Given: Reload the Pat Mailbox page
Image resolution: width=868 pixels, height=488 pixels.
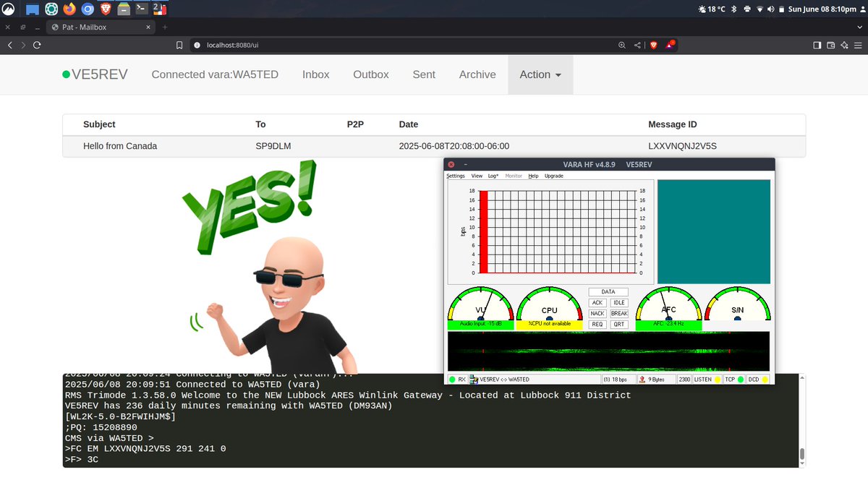Looking at the screenshot, I should (x=36, y=45).
